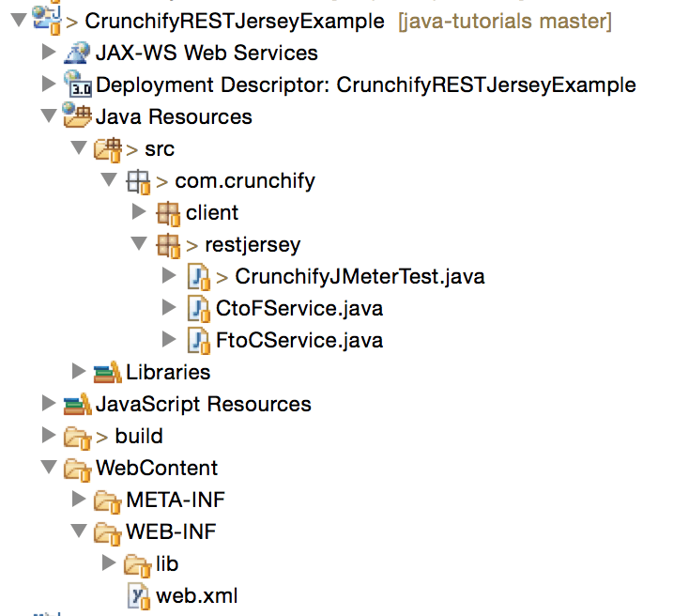Collapse the restjersey package arrow

(x=139, y=244)
